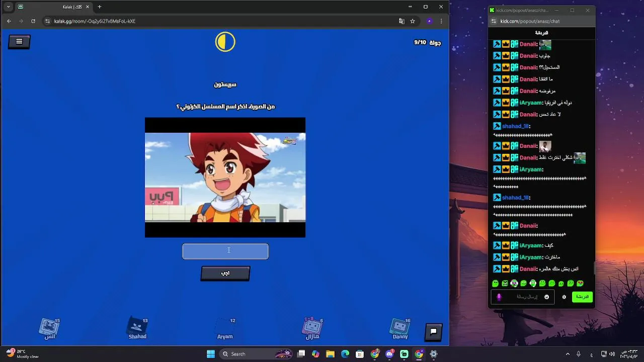Open File Explorer from the taskbar
Screen dimensions: 644x362
(x=330, y=354)
